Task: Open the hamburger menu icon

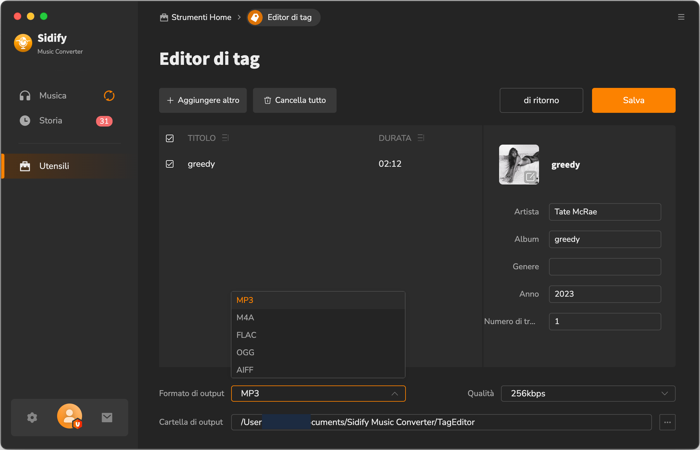Action: 681,17
